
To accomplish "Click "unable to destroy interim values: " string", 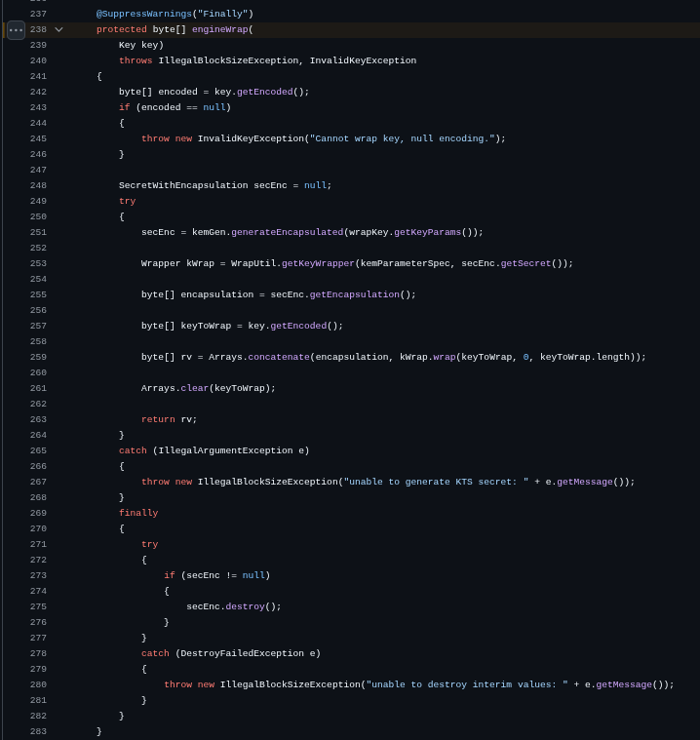I will click(x=467, y=684).
